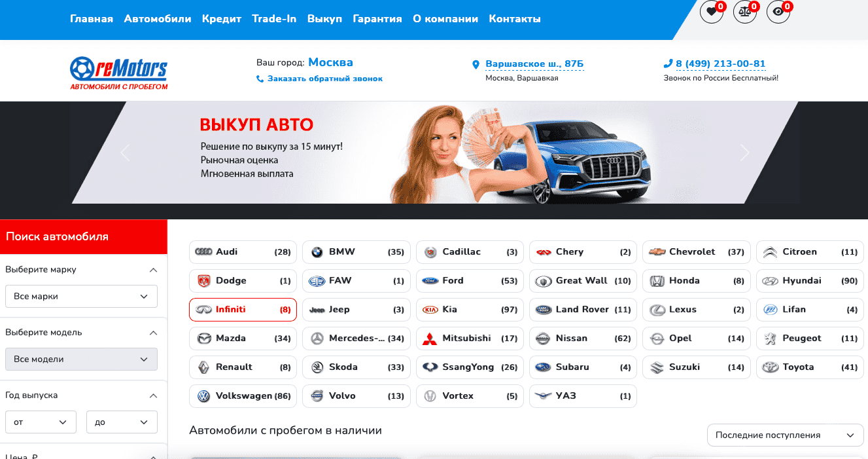This screenshot has width=868, height=459.
Task: Open the «Все модели» dropdown
Action: pyautogui.click(x=80, y=359)
